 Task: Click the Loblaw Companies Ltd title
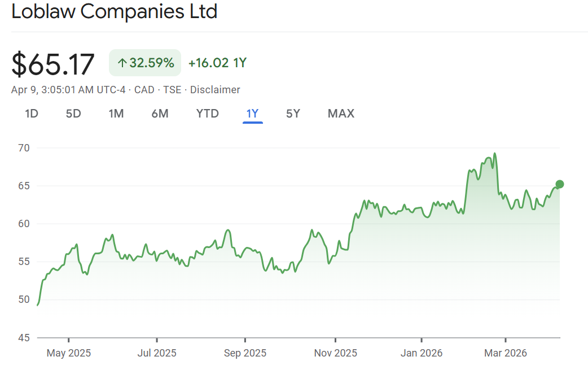point(114,12)
